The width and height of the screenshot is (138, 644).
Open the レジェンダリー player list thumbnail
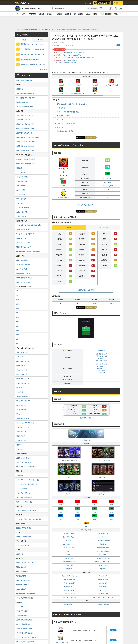103,469
